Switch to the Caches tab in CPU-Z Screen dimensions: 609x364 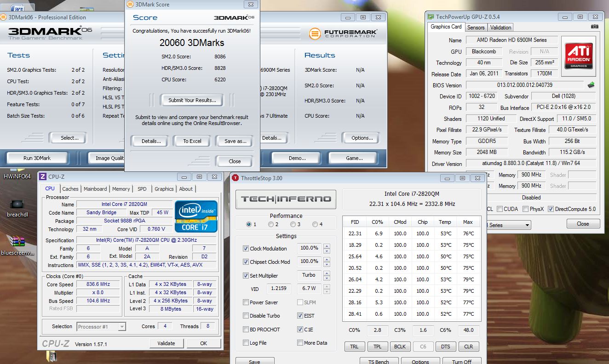[x=70, y=189]
